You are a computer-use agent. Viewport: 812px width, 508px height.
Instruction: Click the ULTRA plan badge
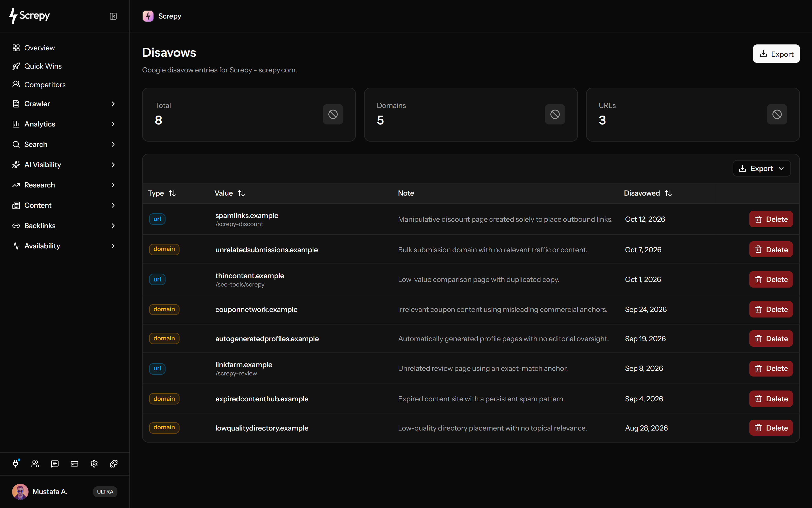(x=105, y=491)
